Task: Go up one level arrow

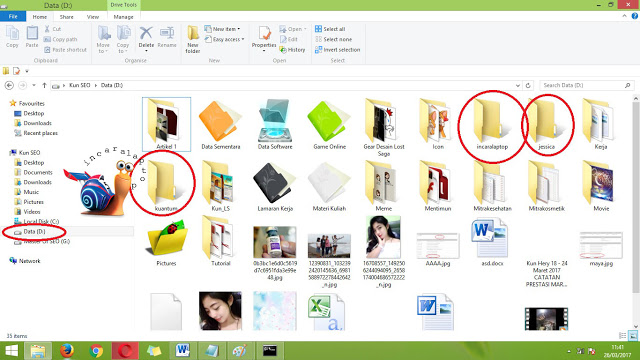Action: (44, 85)
